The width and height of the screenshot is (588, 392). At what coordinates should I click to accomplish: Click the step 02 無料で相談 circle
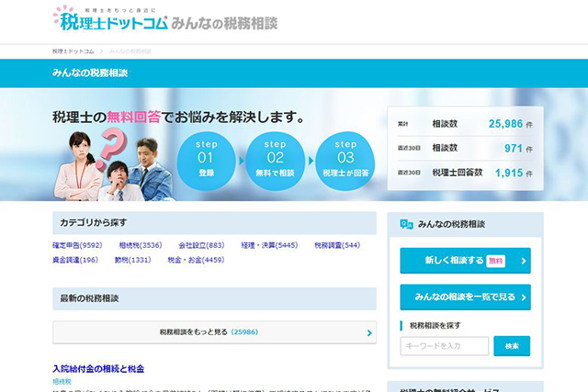point(276,161)
